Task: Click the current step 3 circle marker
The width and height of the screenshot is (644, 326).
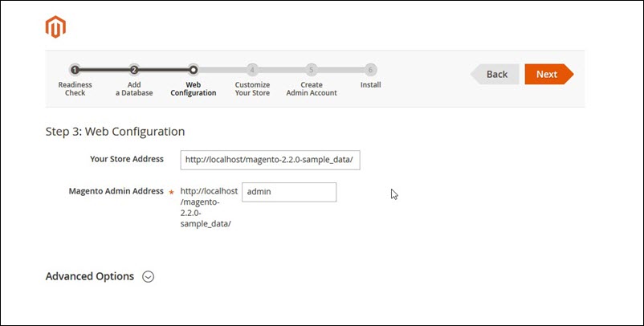Action: pos(194,70)
